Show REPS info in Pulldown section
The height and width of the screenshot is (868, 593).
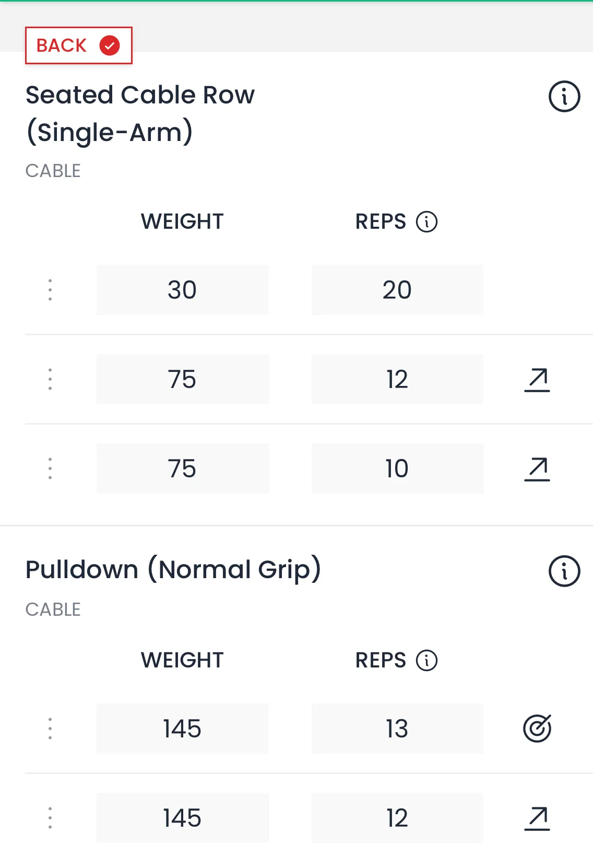point(426,660)
